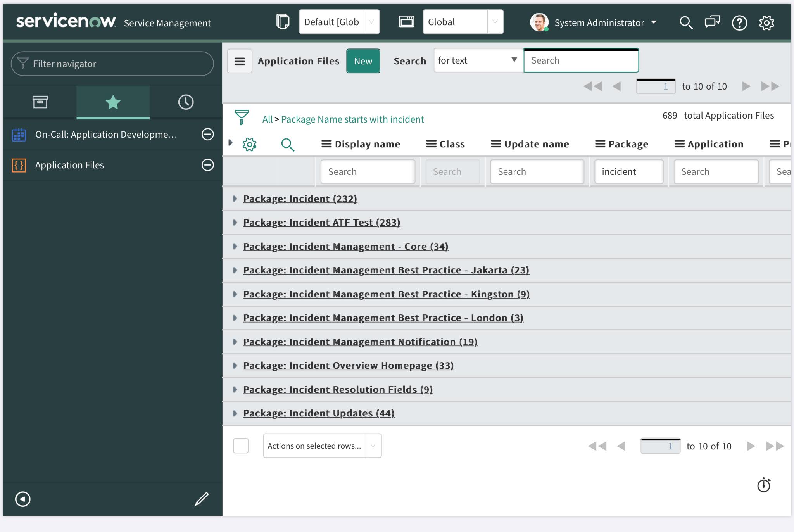
Task: Expand the Package: Incident (232) group
Action: (235, 199)
